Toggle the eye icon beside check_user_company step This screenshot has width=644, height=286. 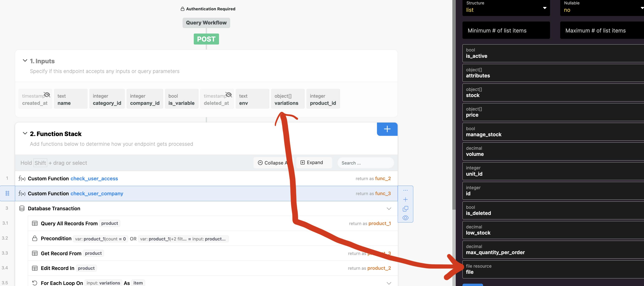(x=405, y=218)
